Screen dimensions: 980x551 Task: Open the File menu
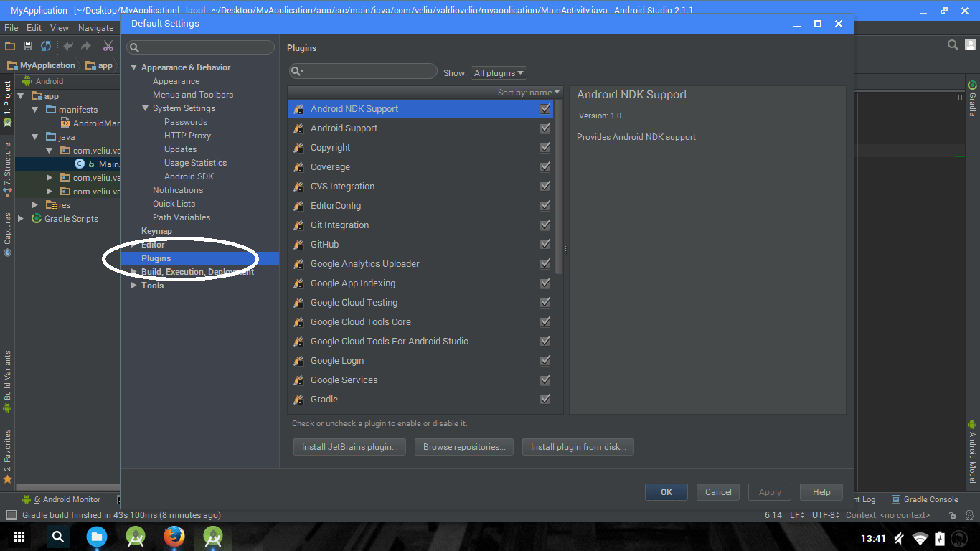pos(11,27)
